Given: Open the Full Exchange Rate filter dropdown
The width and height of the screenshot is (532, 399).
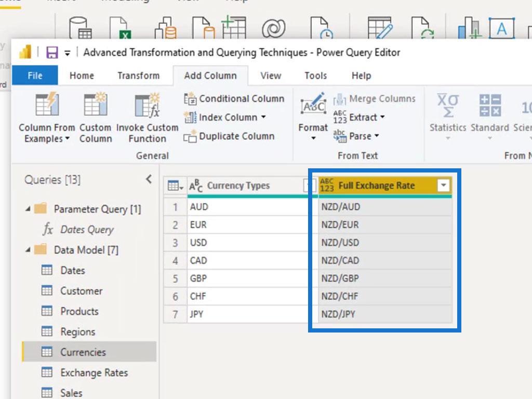Looking at the screenshot, I should (443, 185).
